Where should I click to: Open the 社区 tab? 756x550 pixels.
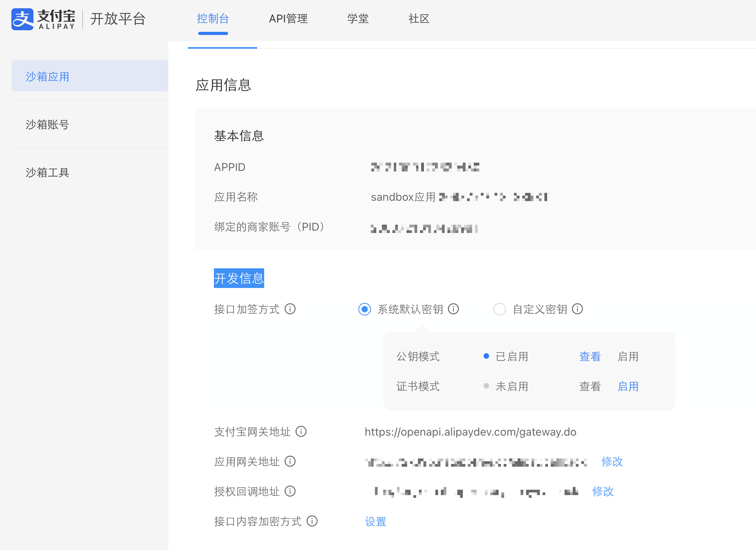pyautogui.click(x=419, y=18)
